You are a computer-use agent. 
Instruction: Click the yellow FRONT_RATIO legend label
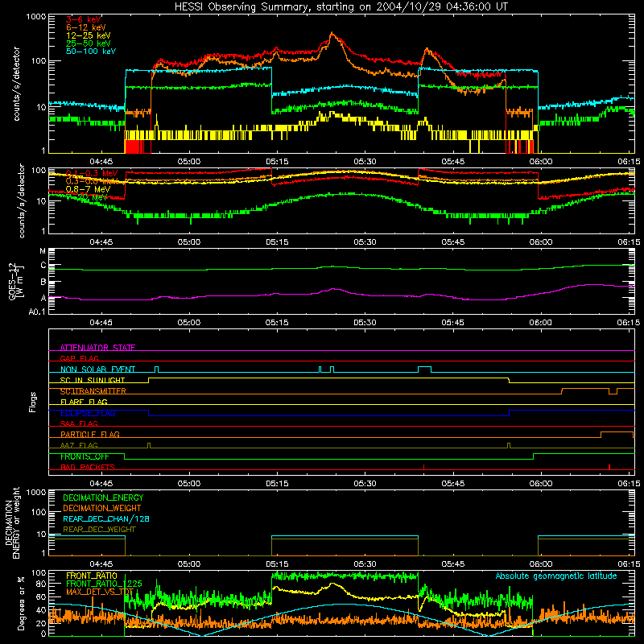pyautogui.click(x=92, y=576)
